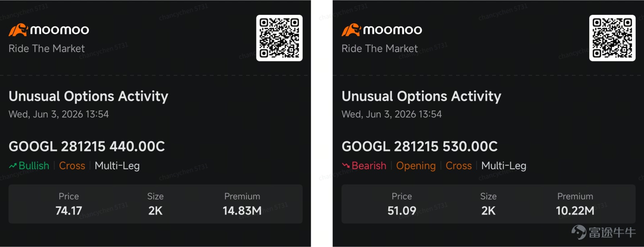644x247 pixels.
Task: Click the 10.22M premium value
Action: 575,211
